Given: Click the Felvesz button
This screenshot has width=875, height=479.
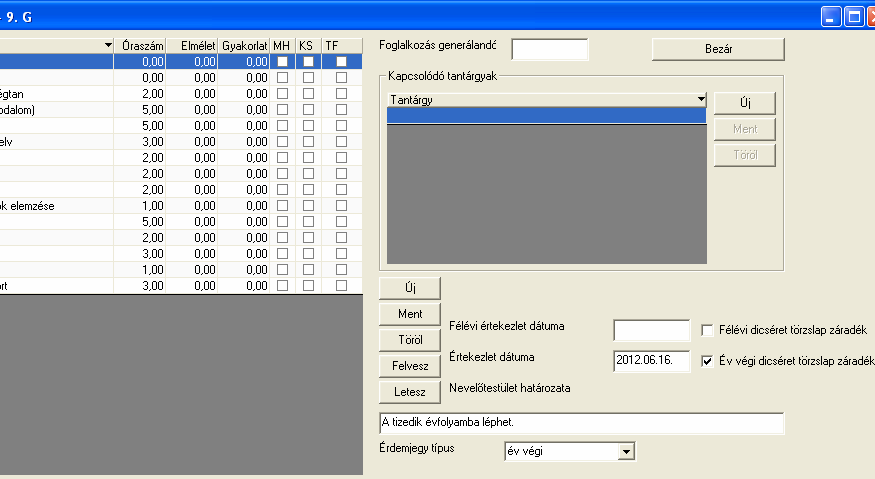Looking at the screenshot, I should click(x=410, y=366).
